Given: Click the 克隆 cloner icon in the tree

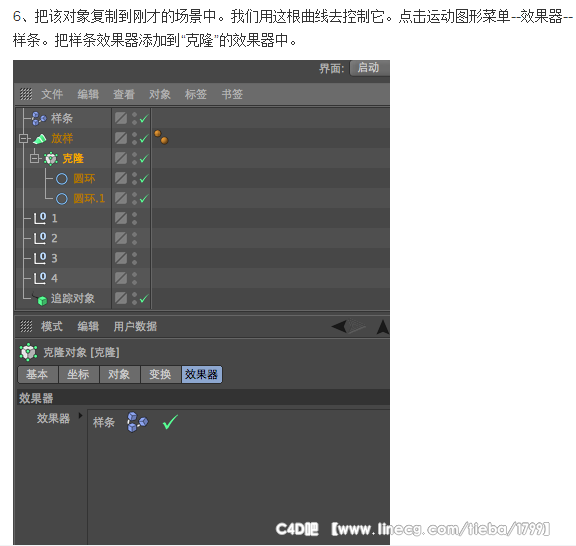Looking at the screenshot, I should click(x=51, y=159).
